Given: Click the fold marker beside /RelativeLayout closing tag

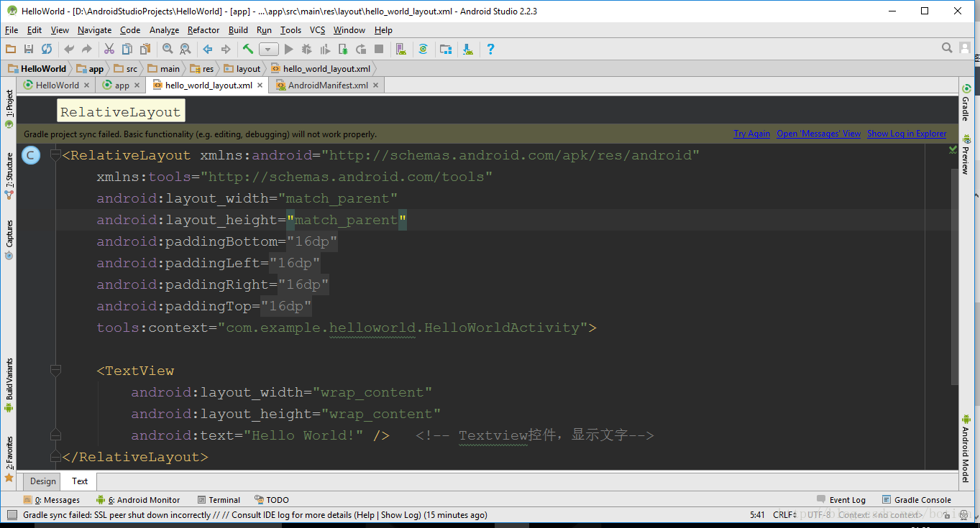Looking at the screenshot, I should [55, 457].
